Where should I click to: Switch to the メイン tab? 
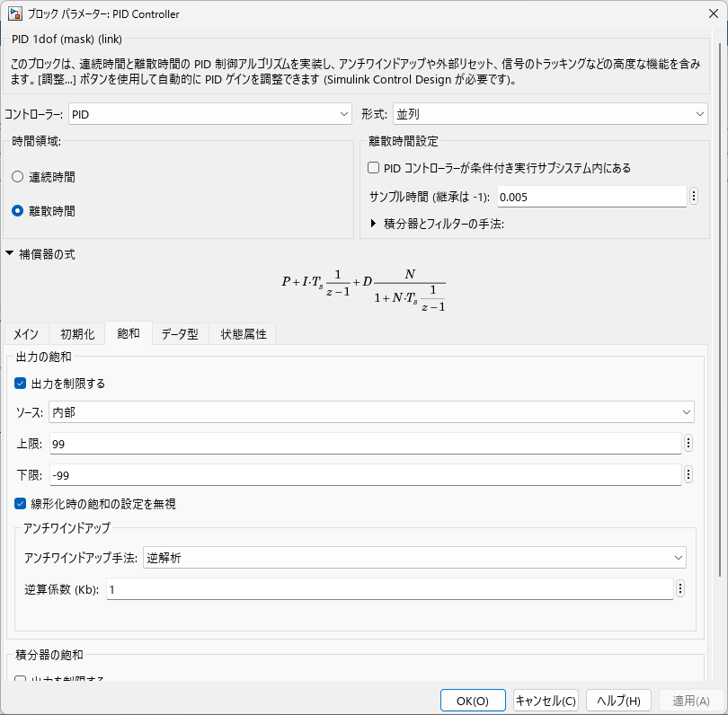26,334
